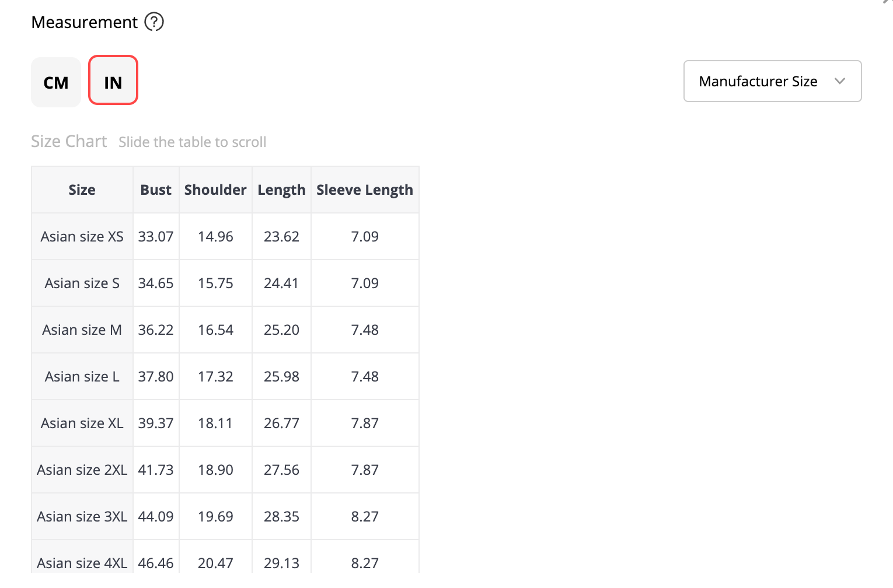This screenshot has width=893, height=588.
Task: Select the Asian size L row
Action: click(x=225, y=376)
